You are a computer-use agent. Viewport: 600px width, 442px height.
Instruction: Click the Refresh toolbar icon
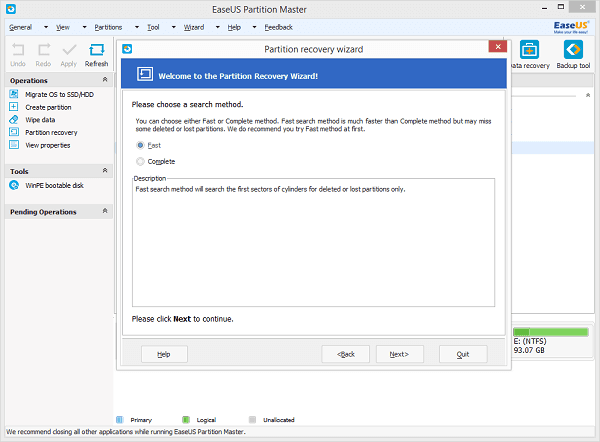tap(96, 50)
